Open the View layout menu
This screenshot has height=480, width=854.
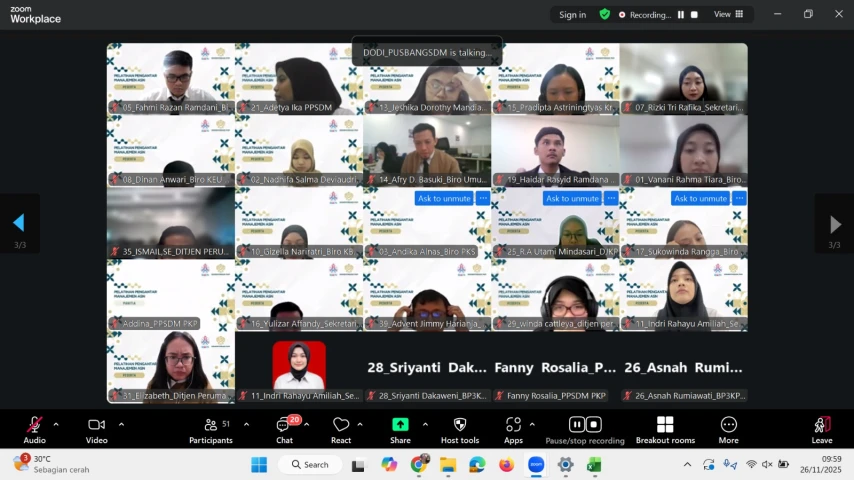click(728, 14)
